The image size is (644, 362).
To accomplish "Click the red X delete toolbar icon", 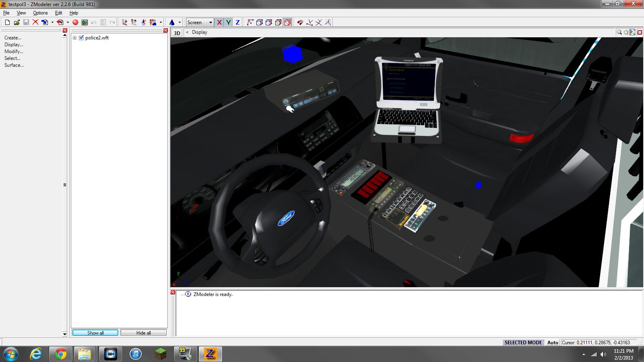I will click(x=35, y=23).
